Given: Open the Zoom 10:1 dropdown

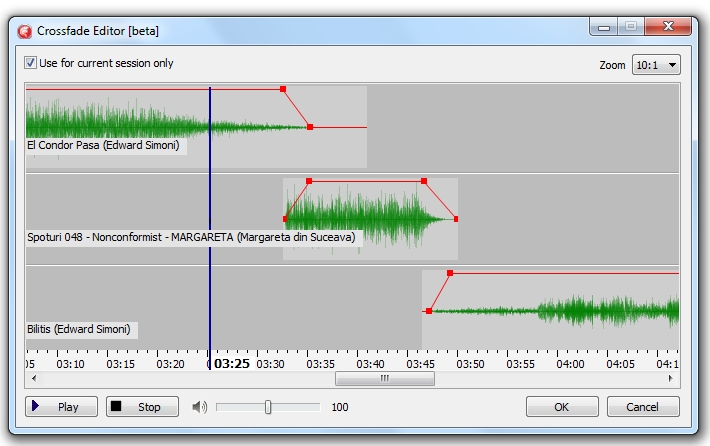Looking at the screenshot, I should [x=656, y=65].
